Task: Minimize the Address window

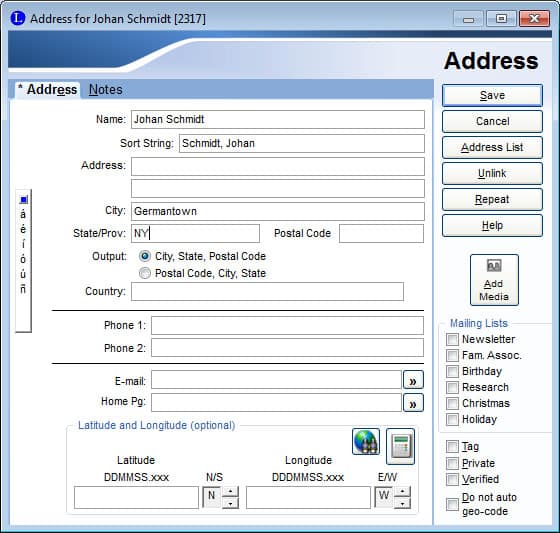Action: tap(468, 19)
